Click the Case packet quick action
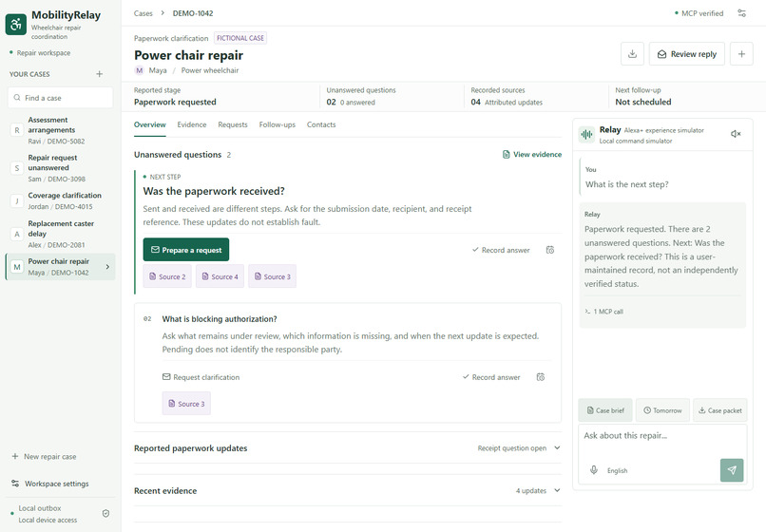 pyautogui.click(x=720, y=410)
